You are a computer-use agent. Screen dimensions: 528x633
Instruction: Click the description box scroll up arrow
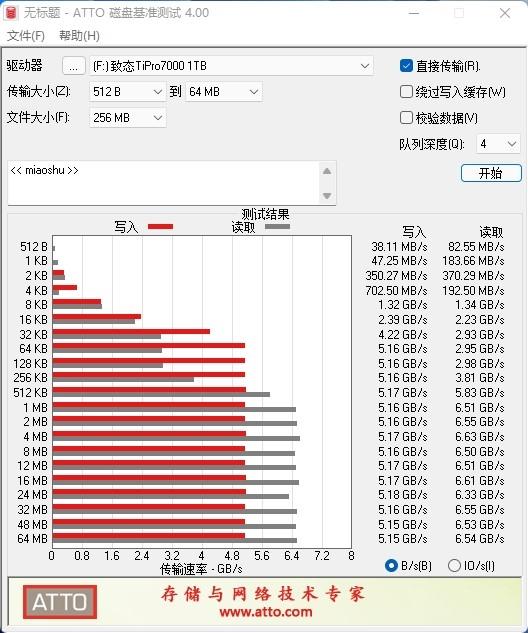[327, 171]
